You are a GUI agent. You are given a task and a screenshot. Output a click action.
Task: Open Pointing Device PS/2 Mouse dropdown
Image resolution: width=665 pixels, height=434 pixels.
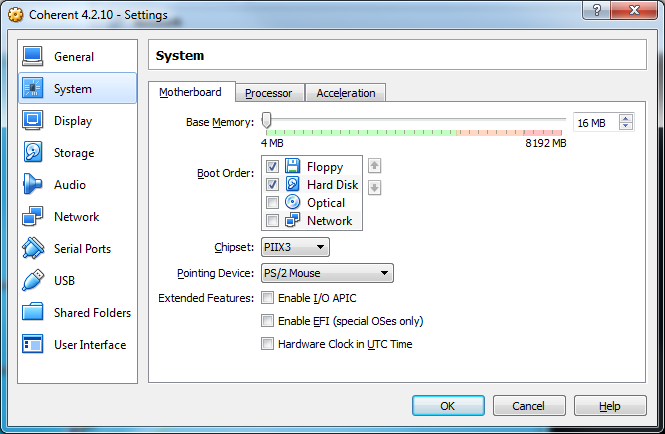[x=329, y=273]
